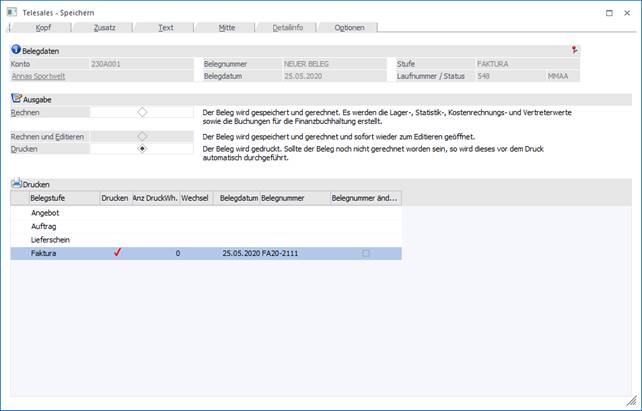Select the Rechnen und Editieren option
Viewport: 642px width, 411px height.
click(142, 135)
